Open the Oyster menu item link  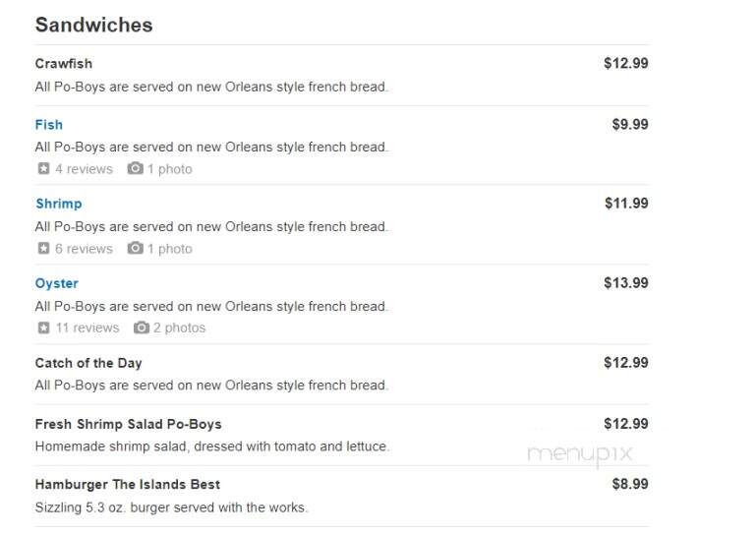click(x=56, y=283)
